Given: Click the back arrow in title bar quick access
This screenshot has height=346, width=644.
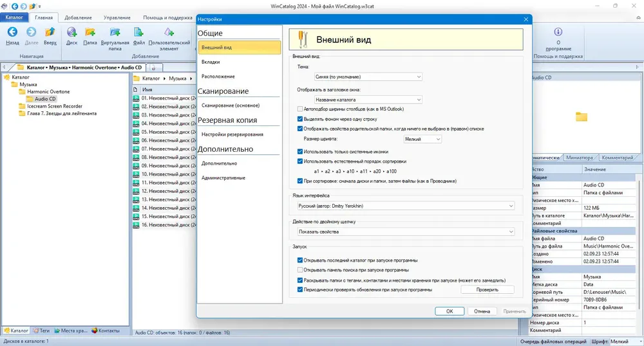Looking at the screenshot, I should coord(15,6).
